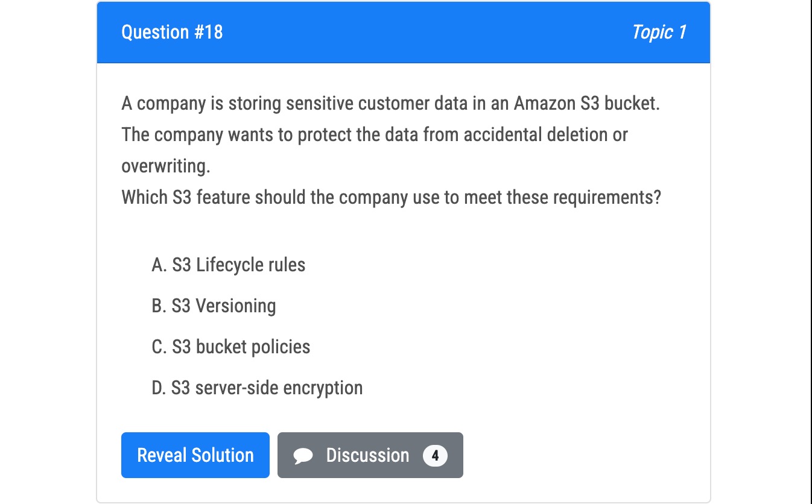Image resolution: width=812 pixels, height=504 pixels.
Task: Click the word "overwriting."
Action: point(166,166)
